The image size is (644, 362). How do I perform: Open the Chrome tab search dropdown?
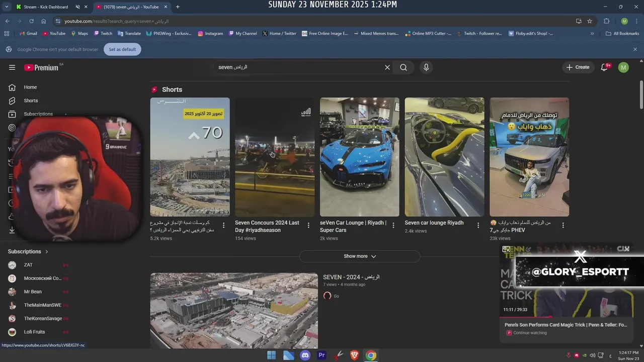click(x=7, y=7)
